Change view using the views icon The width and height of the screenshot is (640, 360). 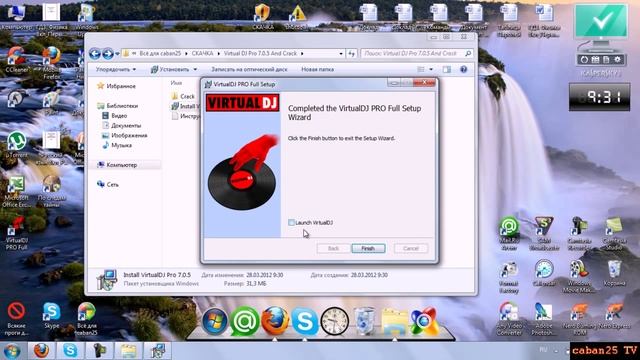421,69
